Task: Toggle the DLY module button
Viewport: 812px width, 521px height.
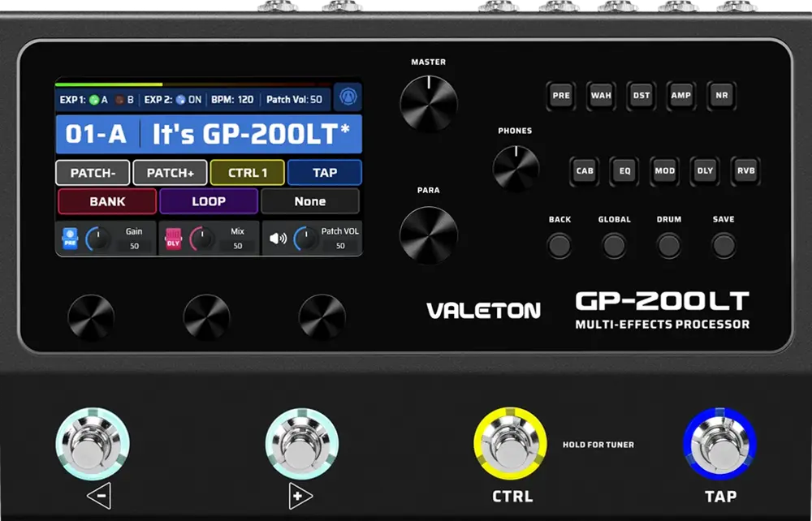Action: point(705,170)
